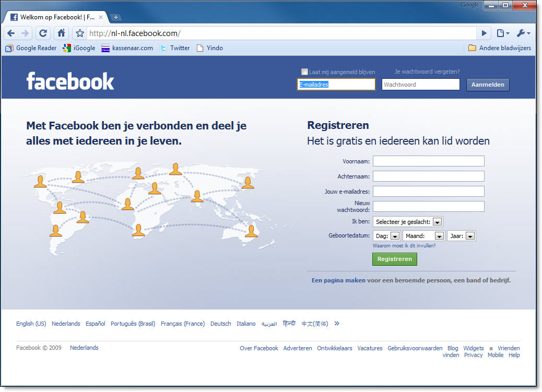Select Nederlands in the language row
Image resolution: width=542 pixels, height=392 pixels.
66,324
